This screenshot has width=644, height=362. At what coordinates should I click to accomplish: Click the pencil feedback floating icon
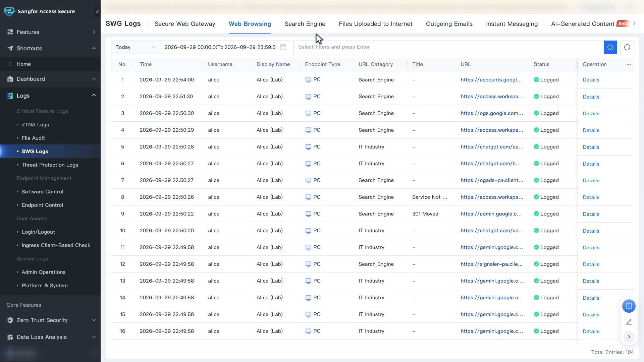(629, 322)
